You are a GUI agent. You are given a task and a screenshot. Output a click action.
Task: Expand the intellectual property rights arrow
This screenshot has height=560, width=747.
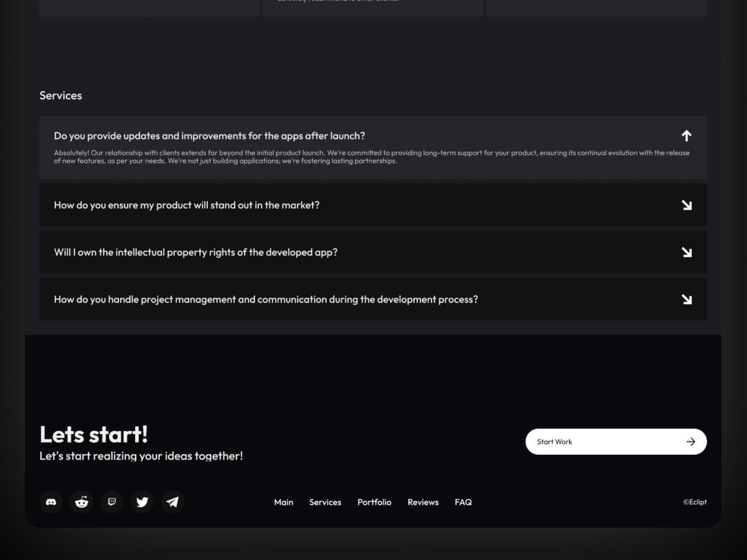coord(686,253)
